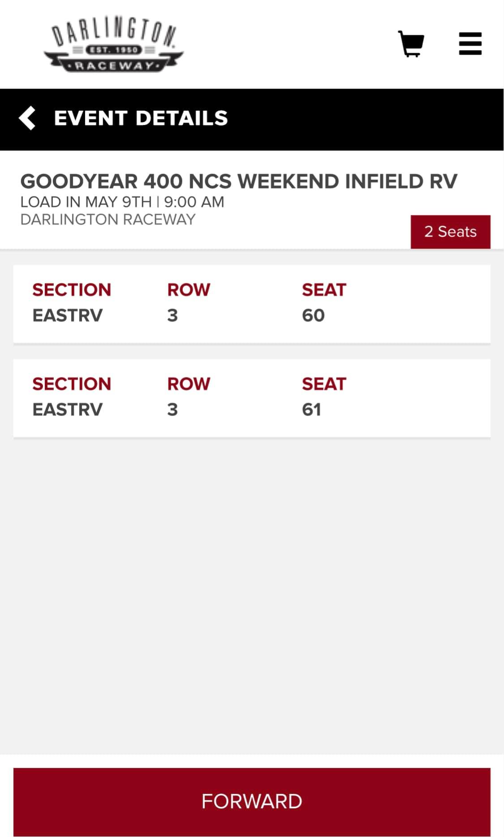Tap the EASTRV value in the second ticket
The height and width of the screenshot is (837, 504).
pos(68,410)
